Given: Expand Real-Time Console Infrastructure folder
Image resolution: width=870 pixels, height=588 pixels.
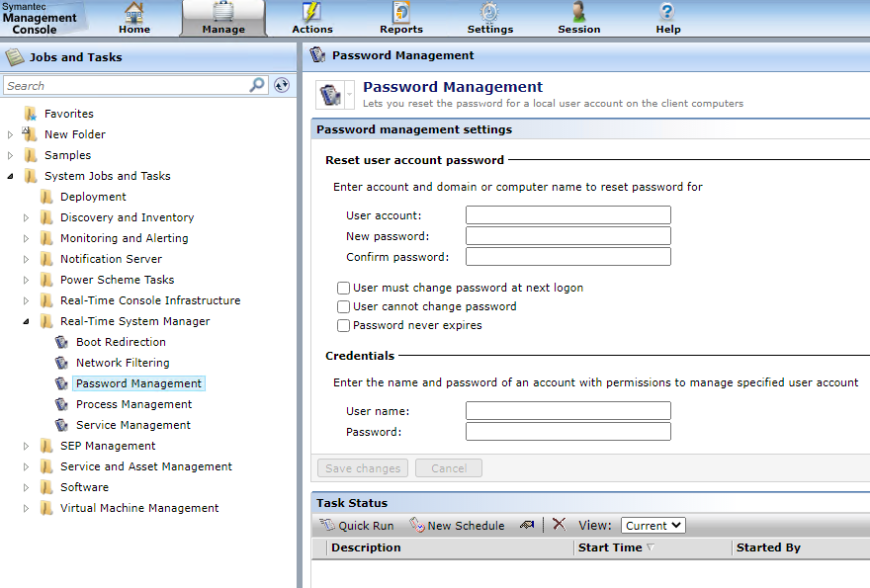Looking at the screenshot, I should [26, 300].
